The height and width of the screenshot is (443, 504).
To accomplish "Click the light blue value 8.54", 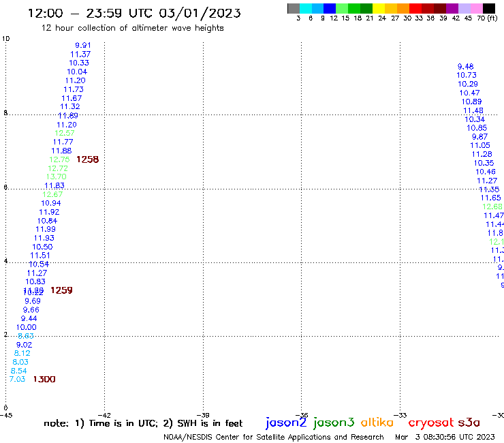I will (x=19, y=371).
